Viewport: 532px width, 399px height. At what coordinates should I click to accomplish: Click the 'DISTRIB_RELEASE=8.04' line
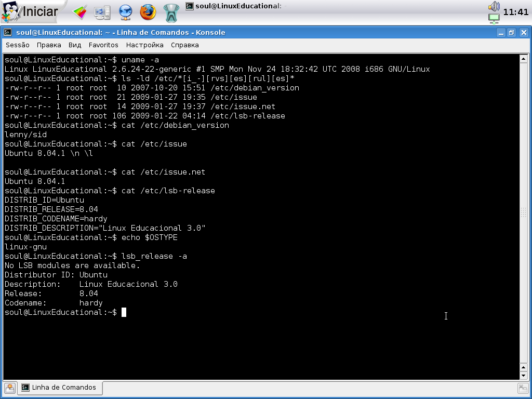pos(51,209)
